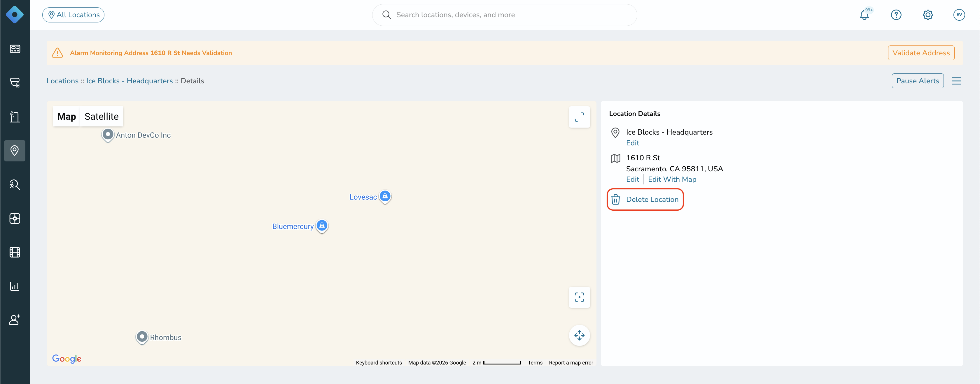Switch to Map view tab
Screen dimensions: 980x384
click(x=66, y=117)
